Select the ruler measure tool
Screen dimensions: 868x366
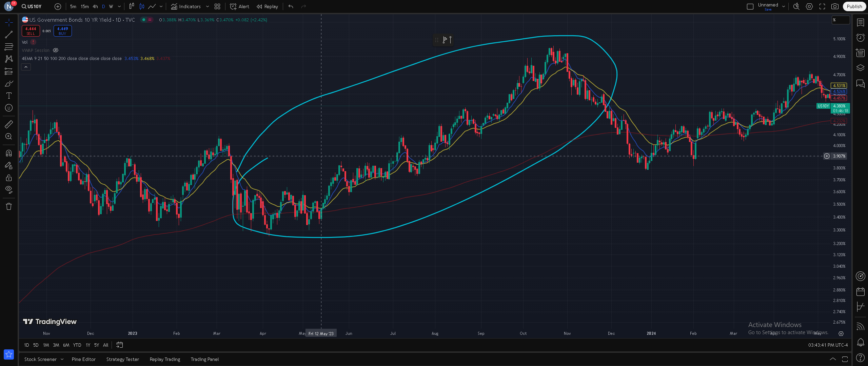(x=9, y=124)
